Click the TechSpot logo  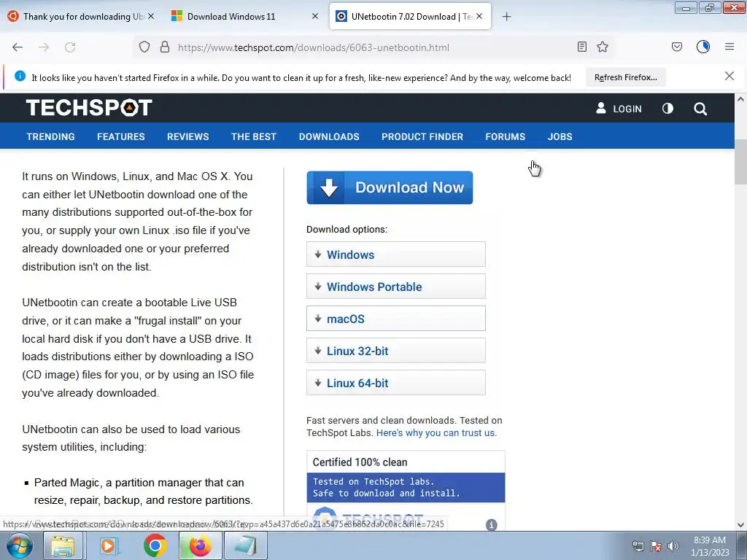click(89, 108)
